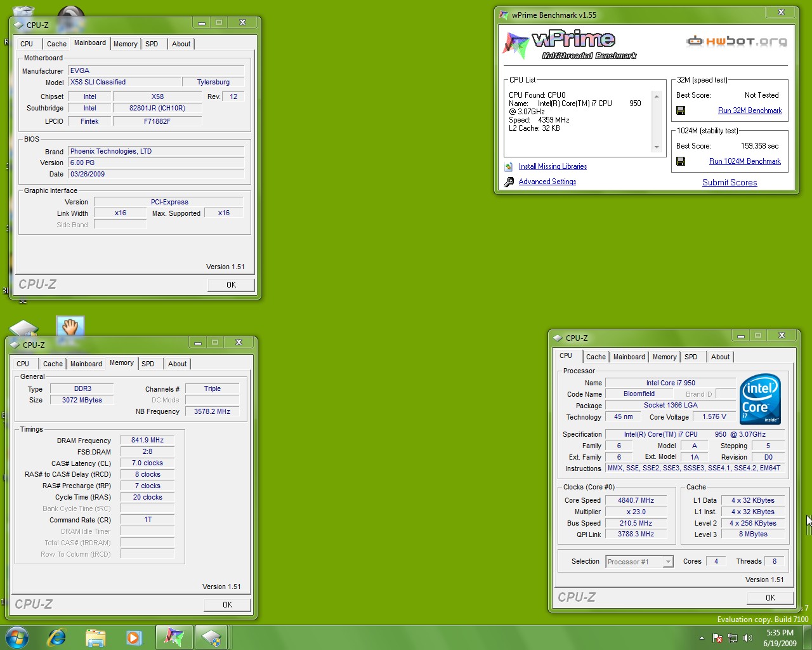Open the About tab in Memory CPU-Z window

[178, 364]
